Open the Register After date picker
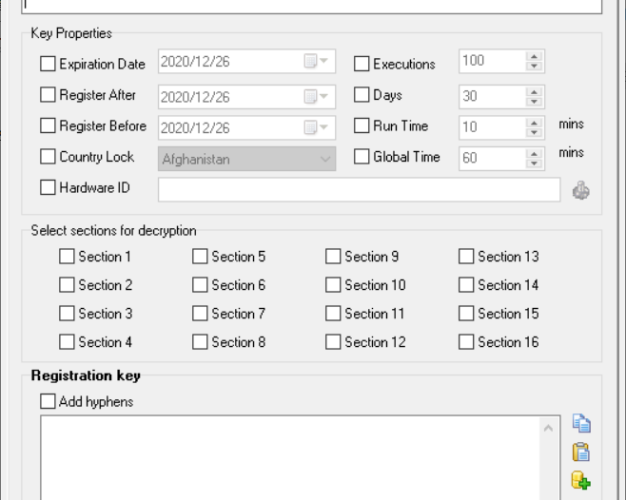626x500 pixels. click(x=317, y=96)
